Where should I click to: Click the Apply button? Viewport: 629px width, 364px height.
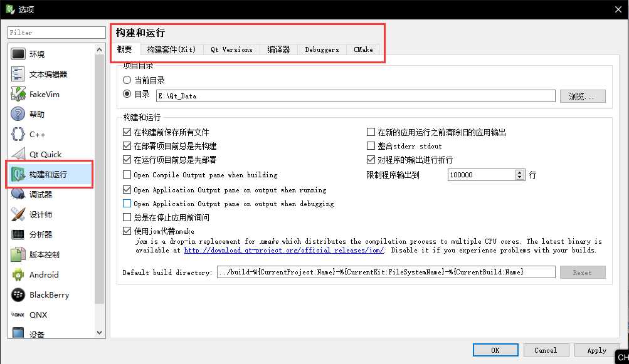point(597,350)
